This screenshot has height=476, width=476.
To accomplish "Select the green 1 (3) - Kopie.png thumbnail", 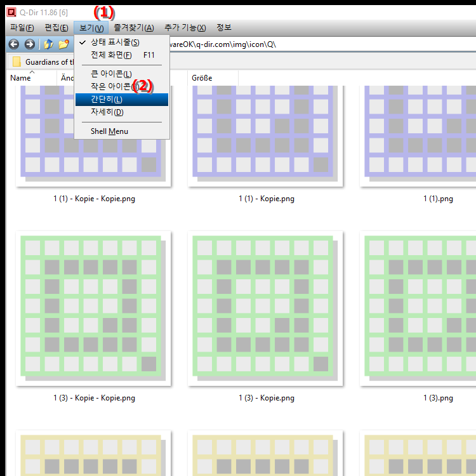I will point(265,308).
